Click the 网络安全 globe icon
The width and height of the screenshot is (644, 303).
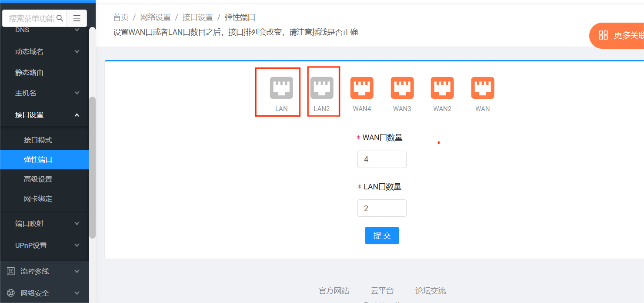point(10,293)
